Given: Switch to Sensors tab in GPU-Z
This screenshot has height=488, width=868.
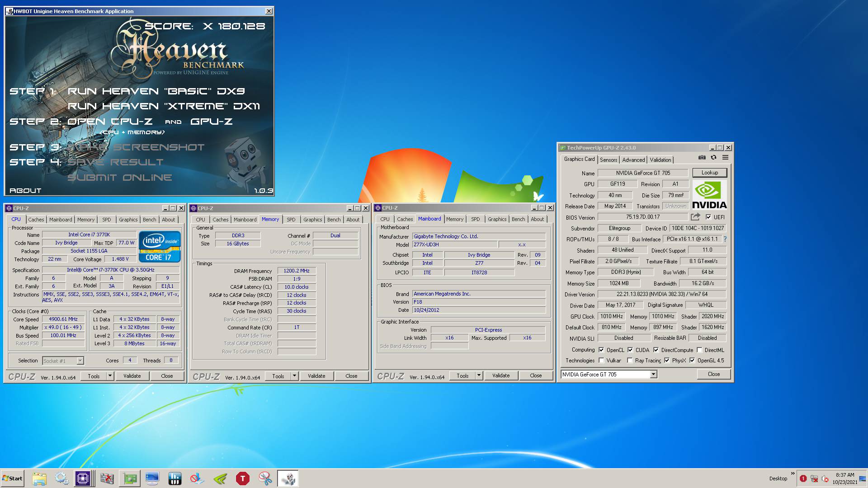Looking at the screenshot, I should (x=609, y=160).
